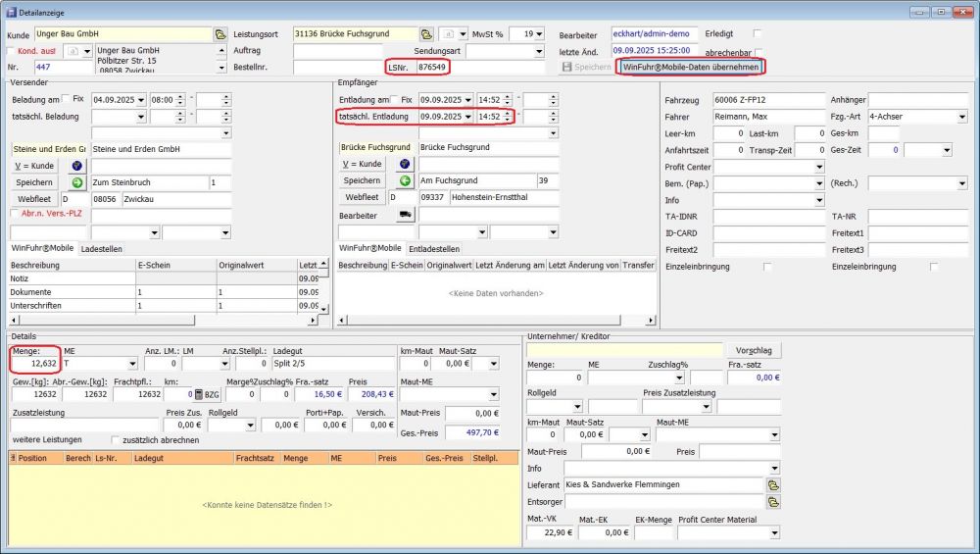Open the Profit Center dropdown
This screenshot has width=980, height=554.
[818, 167]
